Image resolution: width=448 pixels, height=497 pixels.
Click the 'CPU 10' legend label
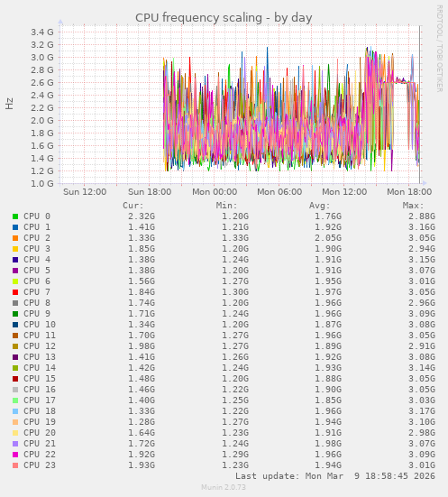(40, 325)
